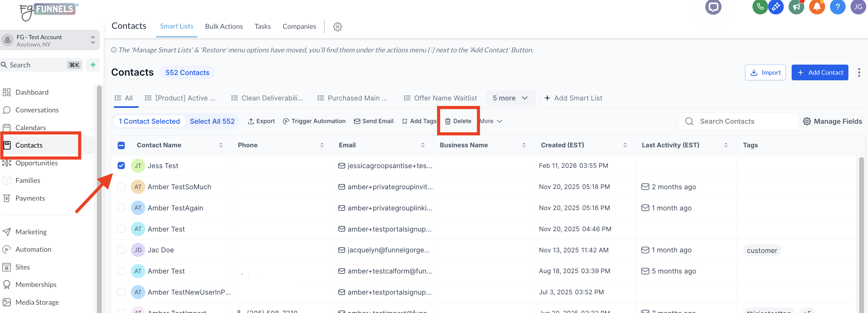Open Automation in the sidebar
The height and width of the screenshot is (313, 868).
coord(33,249)
